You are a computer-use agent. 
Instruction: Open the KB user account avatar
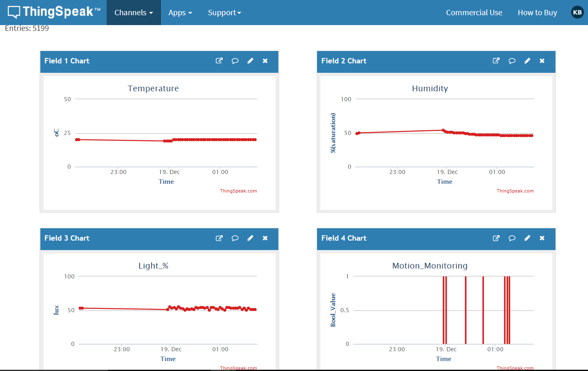pyautogui.click(x=577, y=12)
